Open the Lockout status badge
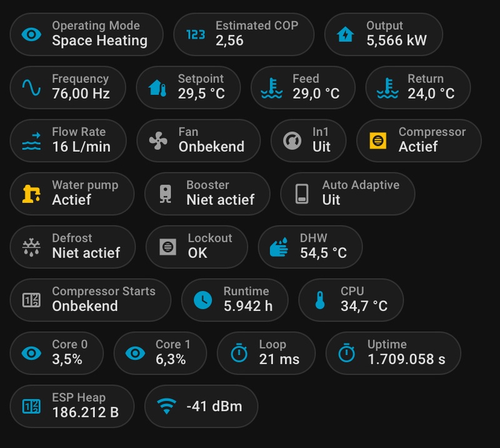The height and width of the screenshot is (448, 500). pyautogui.click(x=196, y=247)
